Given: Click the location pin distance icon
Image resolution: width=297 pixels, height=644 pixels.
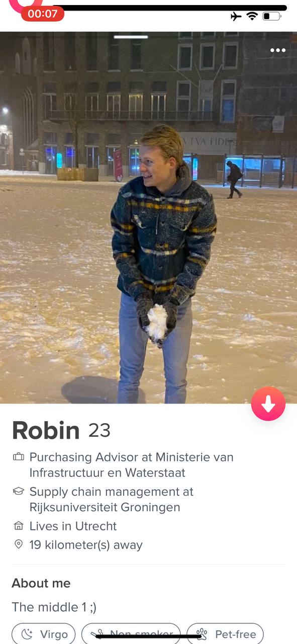Looking at the screenshot, I should tap(19, 545).
